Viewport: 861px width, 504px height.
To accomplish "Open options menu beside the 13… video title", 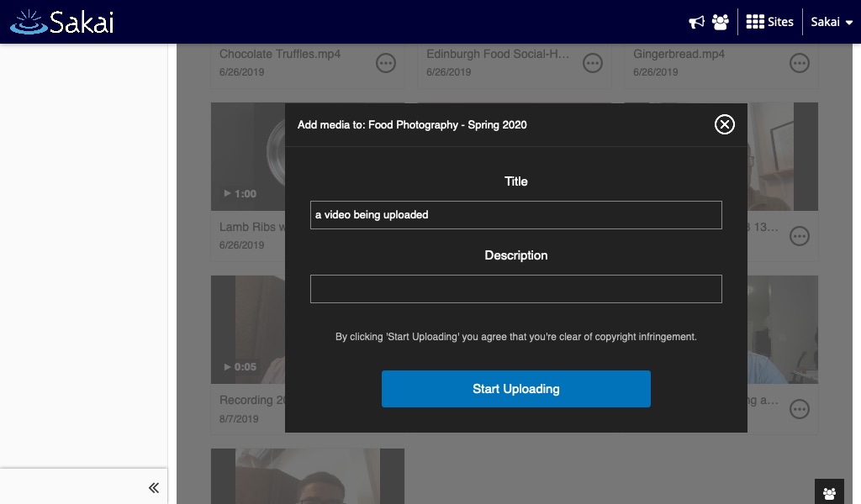I will tap(799, 236).
